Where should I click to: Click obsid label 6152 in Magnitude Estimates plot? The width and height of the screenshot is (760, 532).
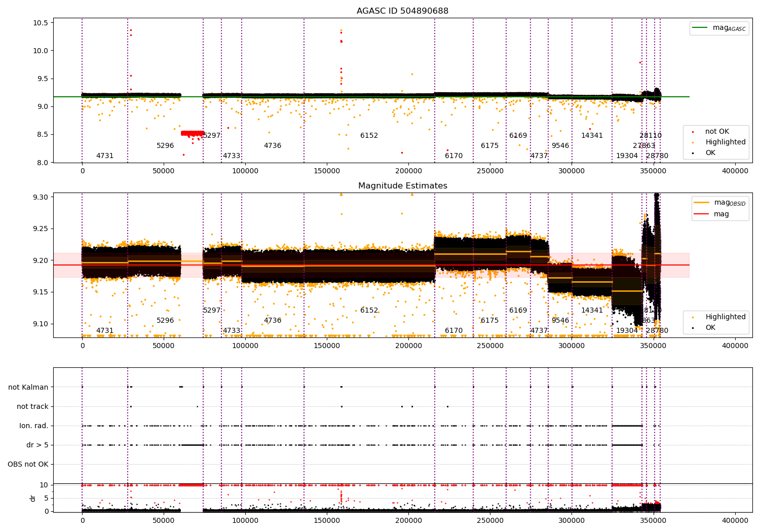tap(369, 311)
